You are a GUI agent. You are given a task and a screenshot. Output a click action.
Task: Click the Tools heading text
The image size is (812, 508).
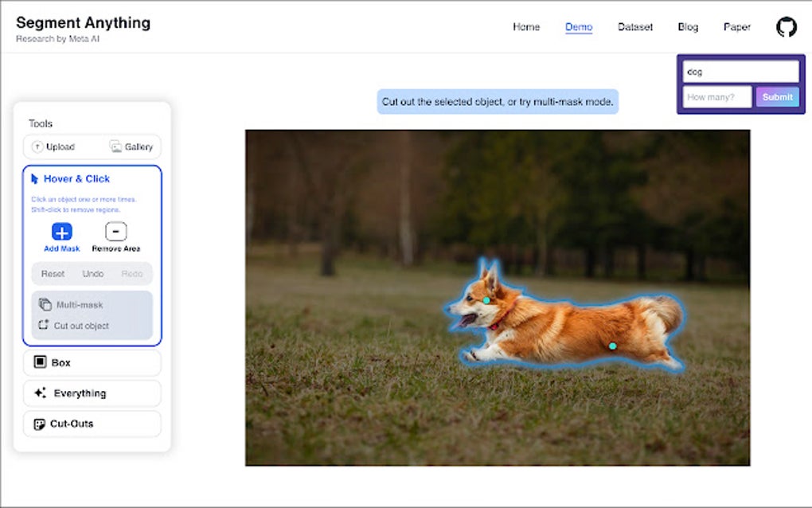click(x=41, y=123)
